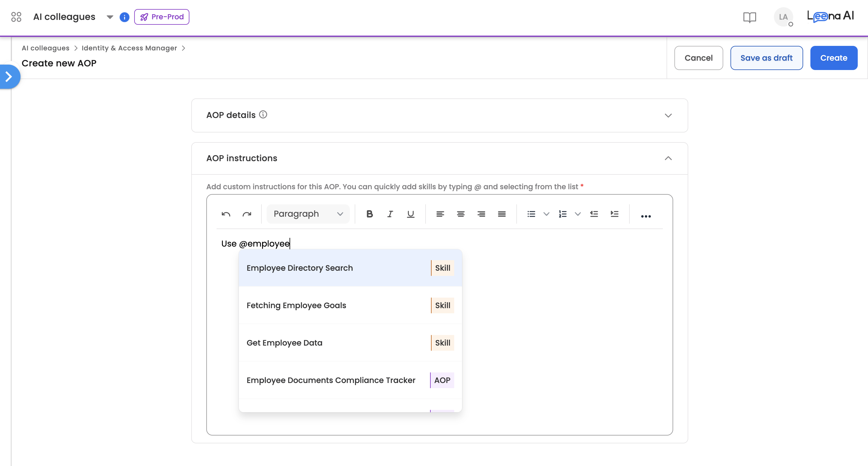868x466 pixels.
Task: Open the three-dots more options menu
Action: click(x=646, y=216)
